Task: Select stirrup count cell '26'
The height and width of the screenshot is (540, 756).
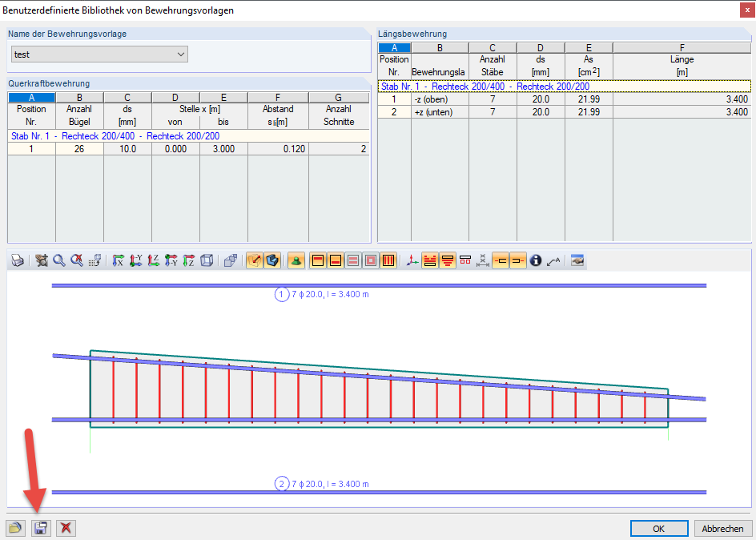Action: [79, 149]
